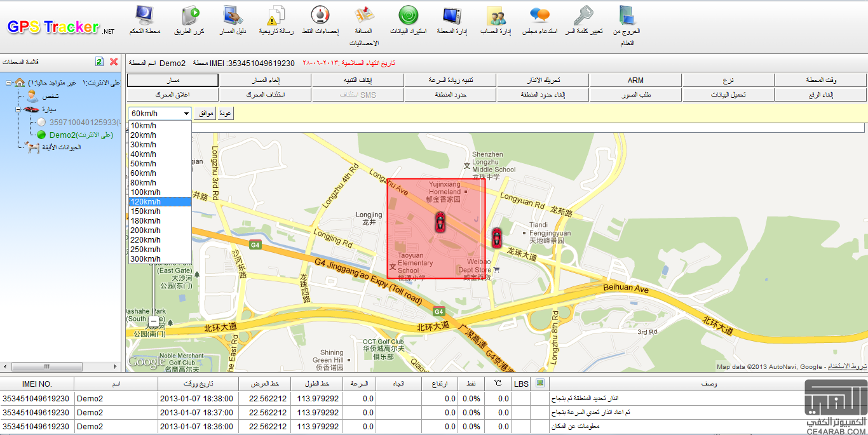Click the green online status dot for Demo2
Screen dimensions: 868x435
(41, 135)
